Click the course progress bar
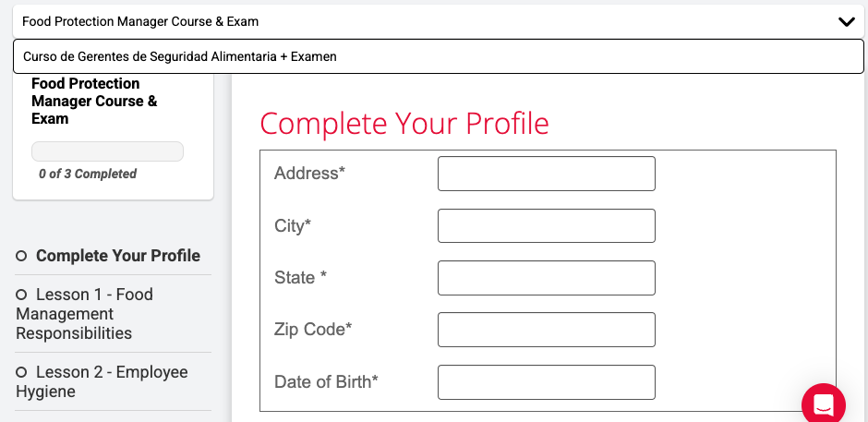The width and height of the screenshot is (868, 422). [x=107, y=151]
